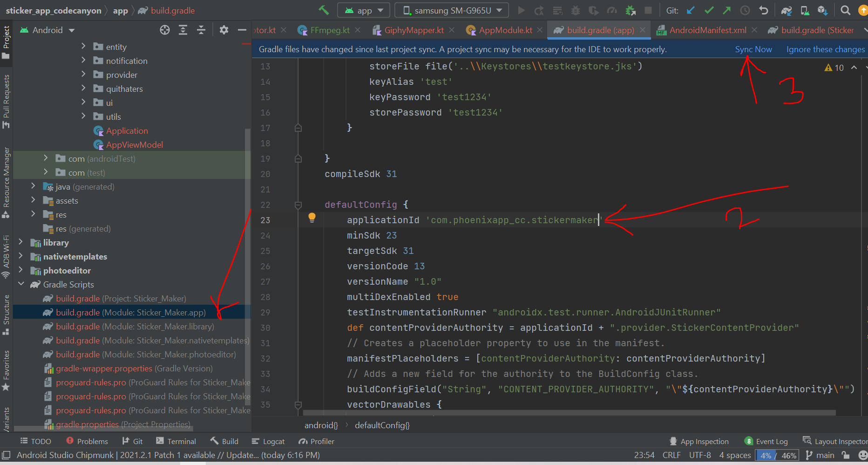Click the Search Everywhere magnifier icon
Screen dimensions: 868x465
tap(845, 10)
